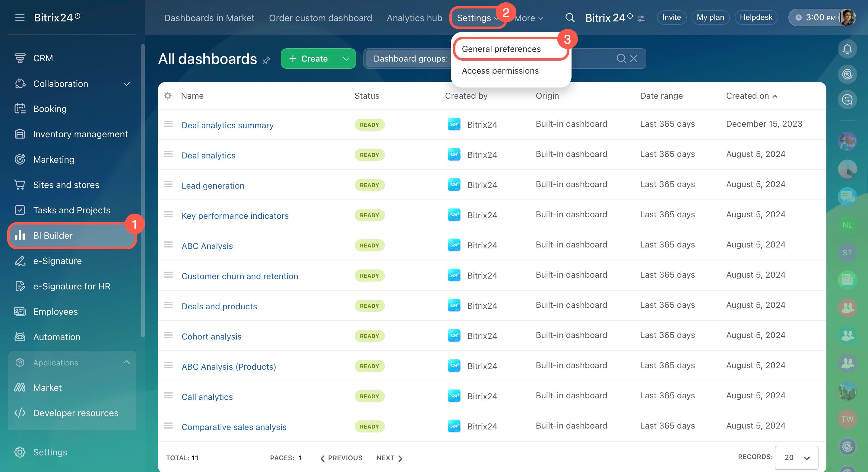
Task: Open the records per page dropdown
Action: point(796,457)
